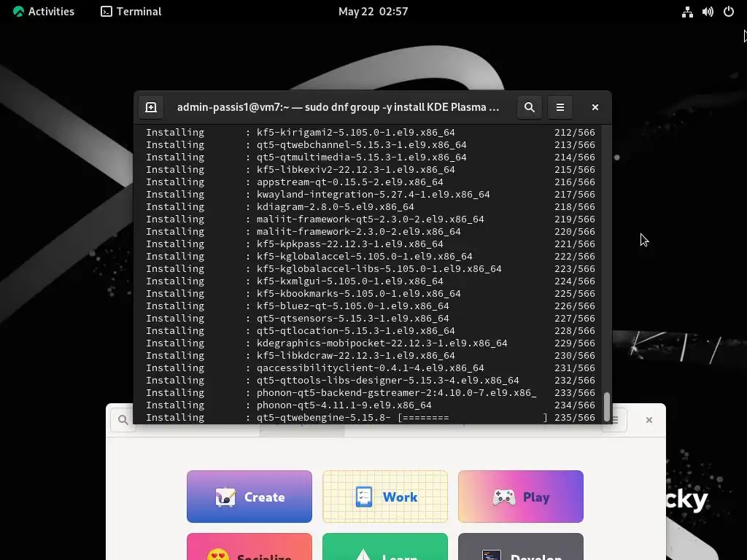Viewport: 747px width, 560px height.
Task: Click the kf5-libkdcraw-22.12.3-1 line
Action: click(x=370, y=355)
